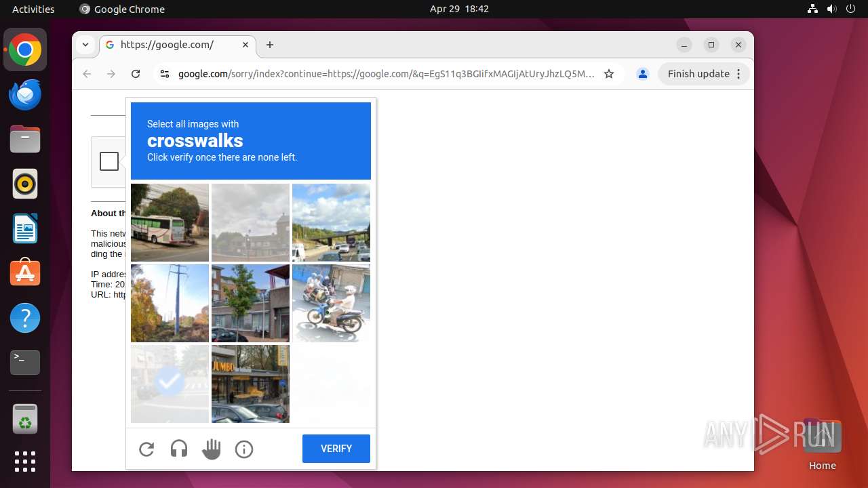Screen dimensions: 868x488
Task: Select the Jumbo storefront tile
Action: (x=250, y=384)
